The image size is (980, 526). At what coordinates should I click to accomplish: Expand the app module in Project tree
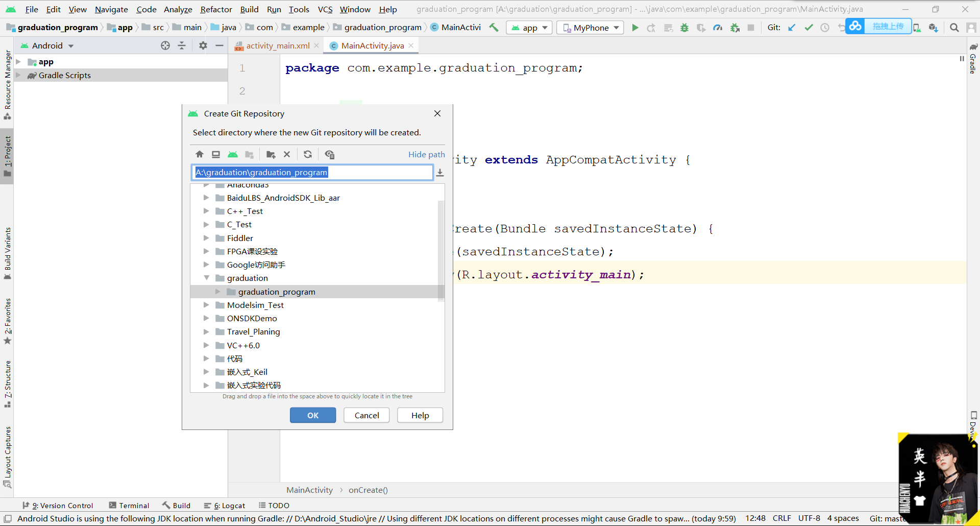tap(18, 62)
